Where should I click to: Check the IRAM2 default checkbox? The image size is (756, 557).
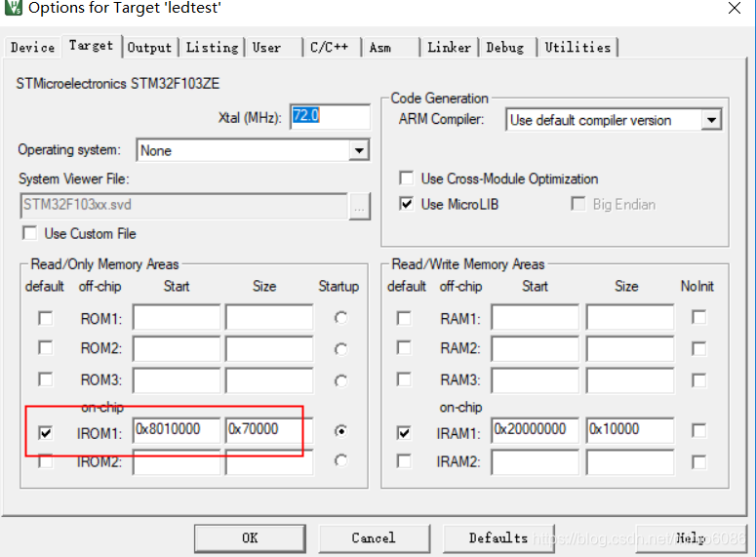pyautogui.click(x=404, y=461)
